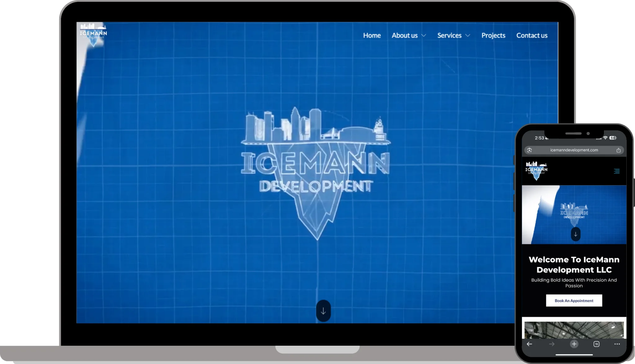Tap the forward arrow in Chrome's toolbar
The width and height of the screenshot is (635, 364).
552,344
